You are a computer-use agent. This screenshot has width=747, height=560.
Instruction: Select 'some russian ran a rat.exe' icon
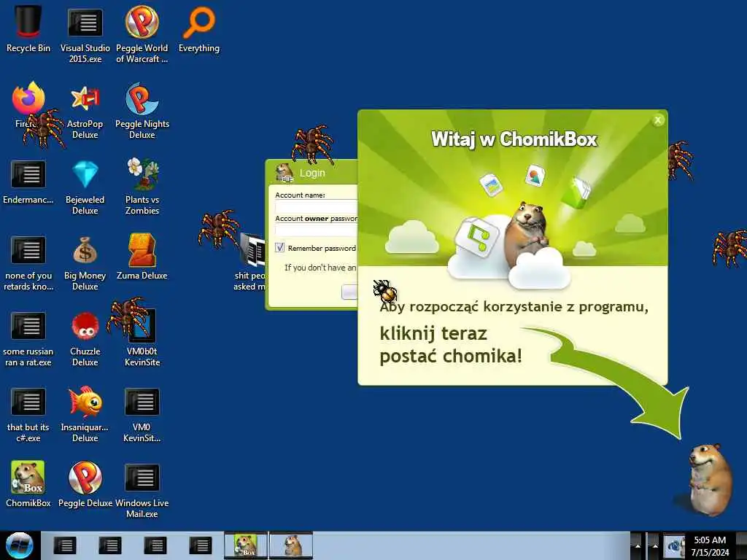[x=28, y=338]
